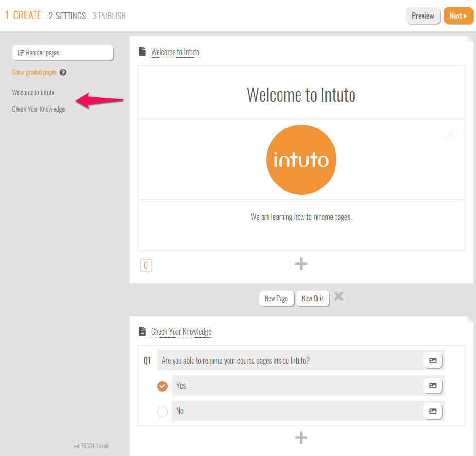
Task: Delete page using the X icon
Action: [339, 296]
